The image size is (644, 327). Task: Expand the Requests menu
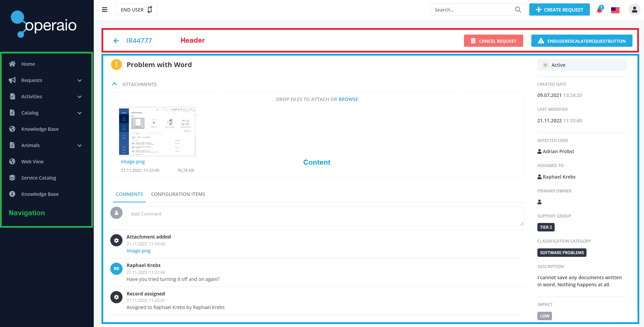80,80
